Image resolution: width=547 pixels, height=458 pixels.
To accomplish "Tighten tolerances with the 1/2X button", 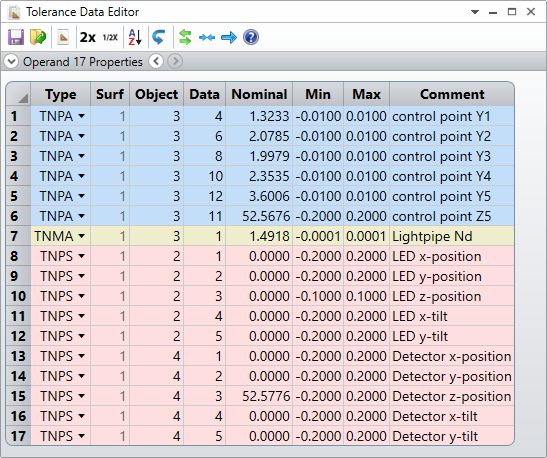I will (110, 37).
